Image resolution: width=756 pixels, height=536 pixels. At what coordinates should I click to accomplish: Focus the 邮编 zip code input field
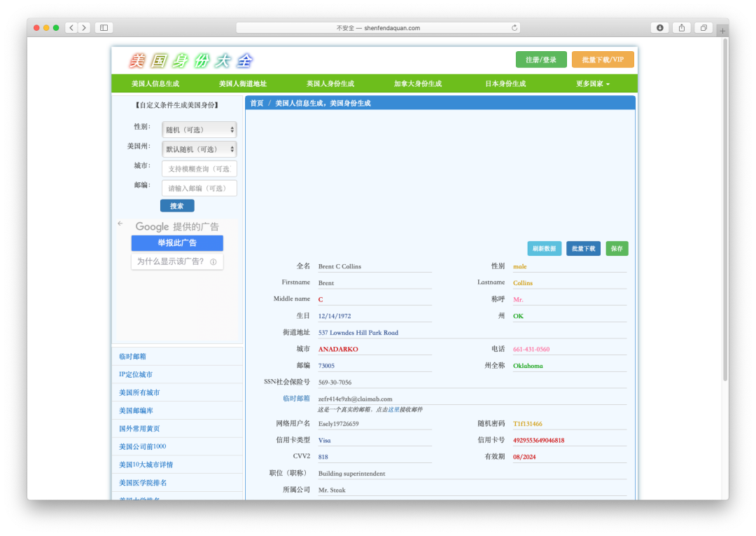click(x=199, y=188)
